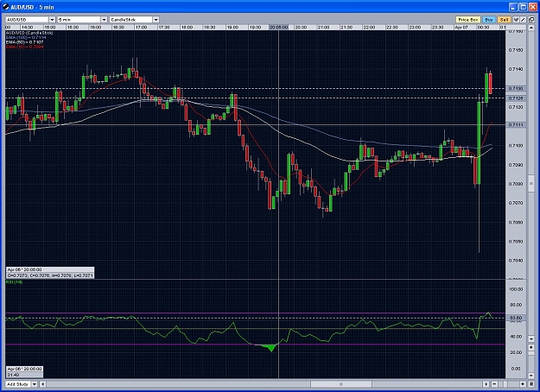Screen dimensions: 540x392
Task: Click the RSI pane bottom down arrow
Action: pos(531,376)
